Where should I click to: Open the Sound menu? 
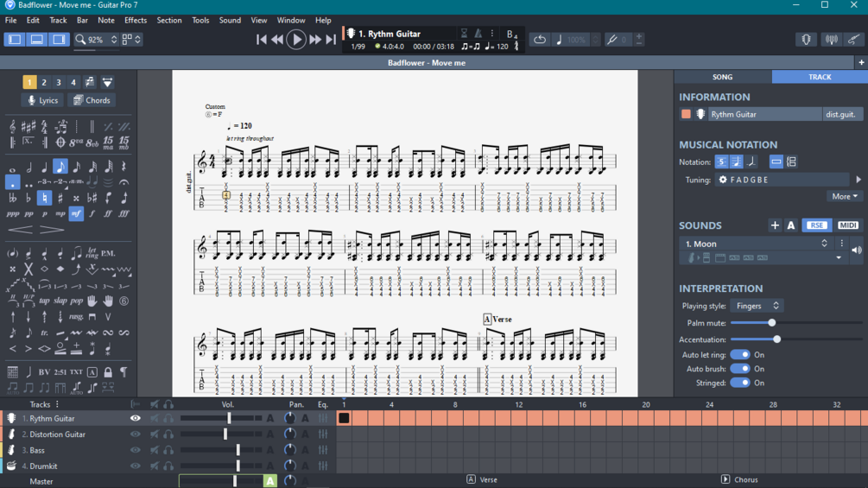pos(230,20)
